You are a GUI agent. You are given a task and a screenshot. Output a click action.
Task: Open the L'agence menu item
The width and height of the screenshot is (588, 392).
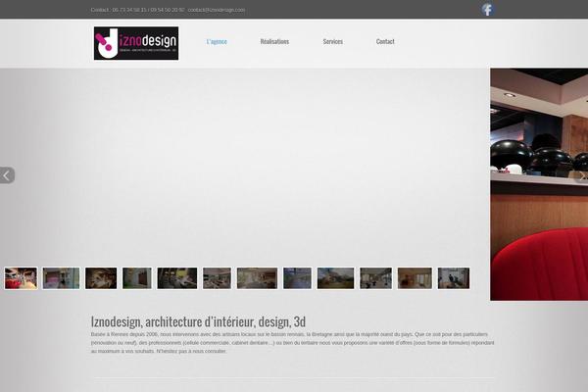click(x=217, y=41)
